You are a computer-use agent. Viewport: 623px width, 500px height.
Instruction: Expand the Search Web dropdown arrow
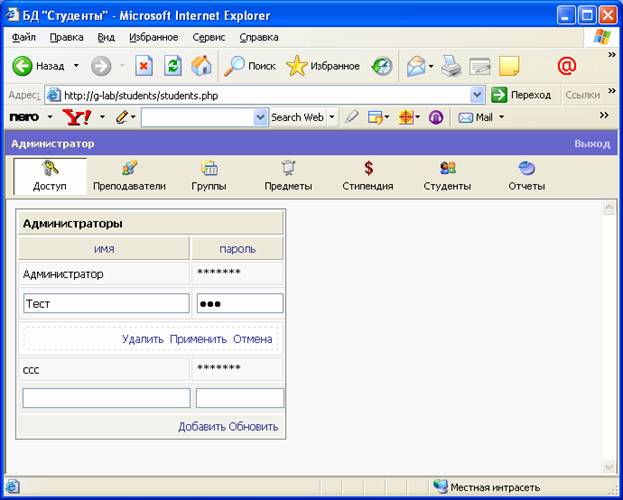tap(332, 117)
